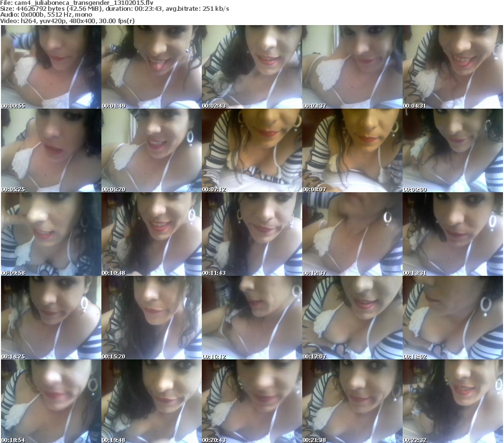Open the thumbnail stamped 00:06:20
Screen dimensions: 504x443
[152, 150]
